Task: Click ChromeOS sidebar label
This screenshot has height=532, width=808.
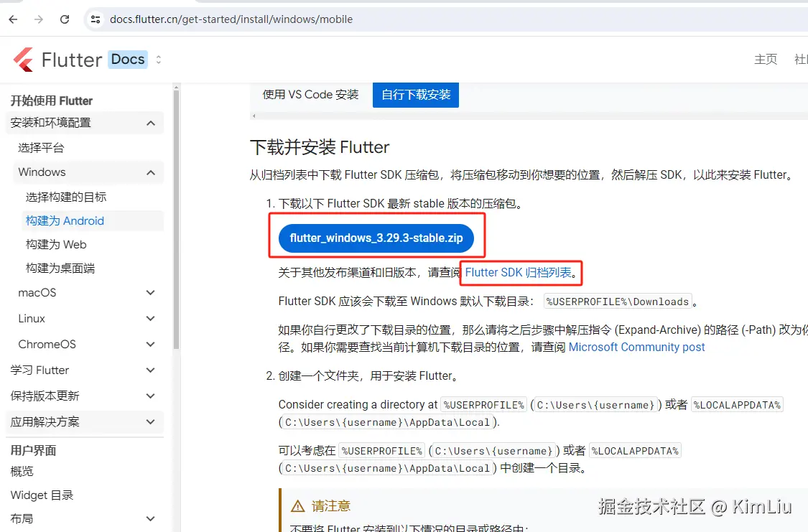Action: tap(47, 344)
